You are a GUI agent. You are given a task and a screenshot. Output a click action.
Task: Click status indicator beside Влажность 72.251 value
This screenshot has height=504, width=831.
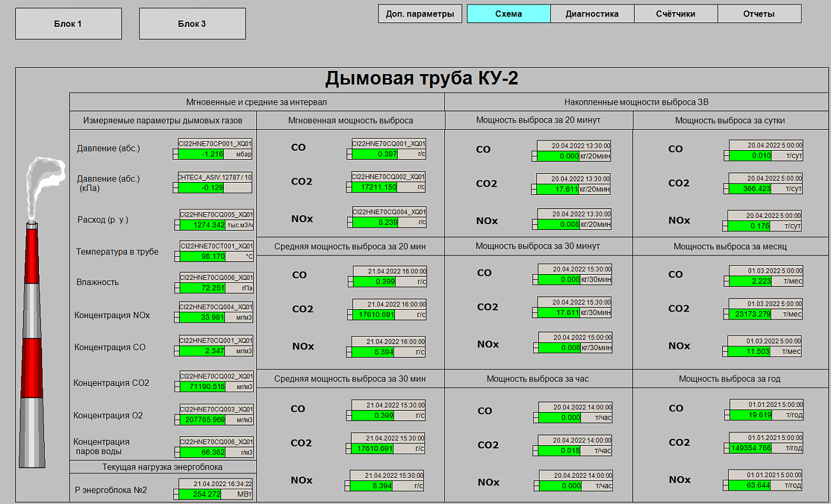click(x=177, y=288)
